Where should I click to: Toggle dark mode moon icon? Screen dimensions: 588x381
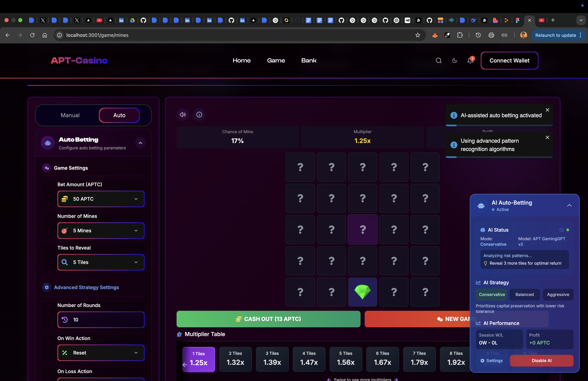point(454,61)
